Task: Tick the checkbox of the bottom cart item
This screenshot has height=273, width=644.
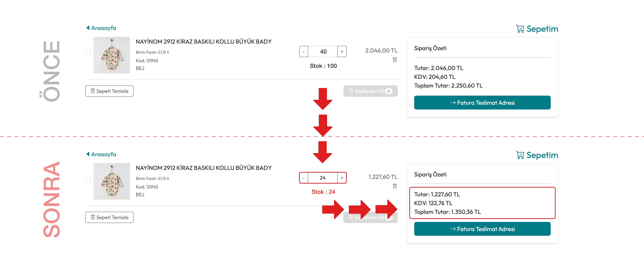Action: tap(88, 180)
